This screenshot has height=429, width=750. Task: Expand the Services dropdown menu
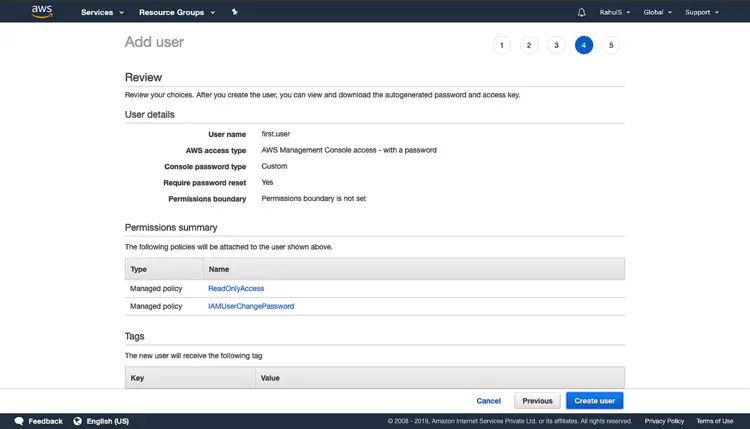[102, 12]
